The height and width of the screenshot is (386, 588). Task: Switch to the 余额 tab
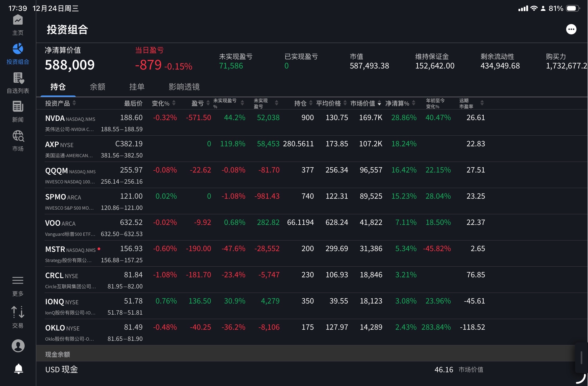coord(97,87)
